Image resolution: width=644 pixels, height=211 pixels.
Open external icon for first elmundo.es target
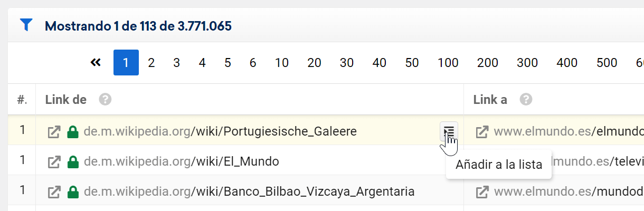click(482, 131)
